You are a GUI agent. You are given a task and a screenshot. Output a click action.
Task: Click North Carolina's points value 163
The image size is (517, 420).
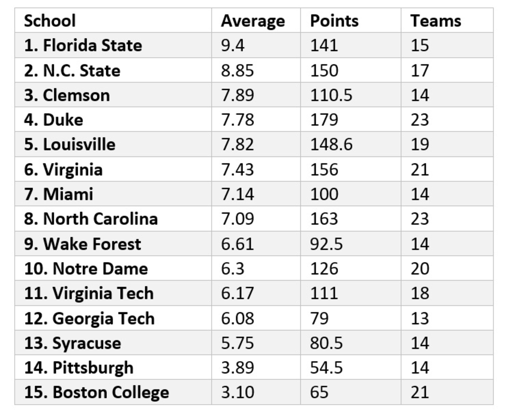tap(324, 219)
